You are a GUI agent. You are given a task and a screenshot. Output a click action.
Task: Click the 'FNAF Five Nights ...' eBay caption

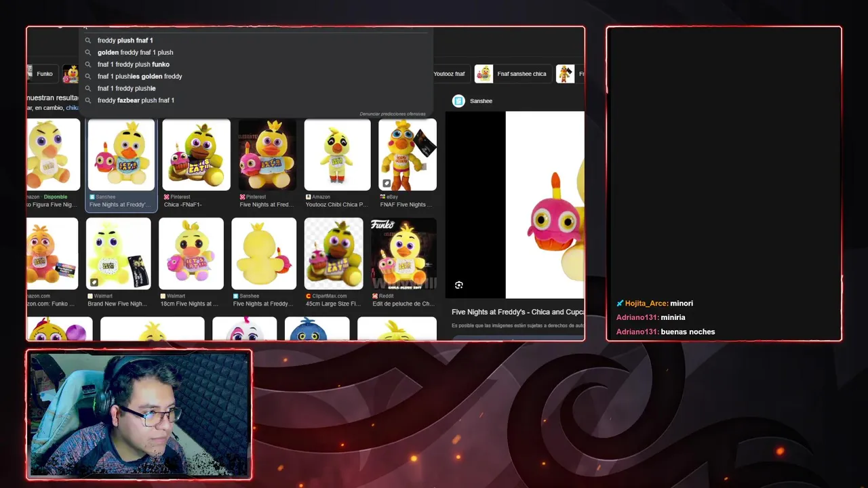tap(406, 205)
